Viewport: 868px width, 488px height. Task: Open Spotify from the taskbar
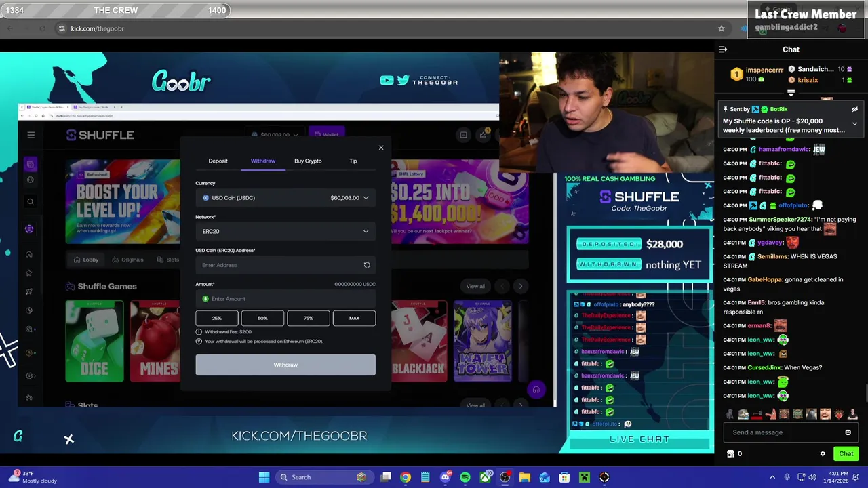tap(465, 477)
